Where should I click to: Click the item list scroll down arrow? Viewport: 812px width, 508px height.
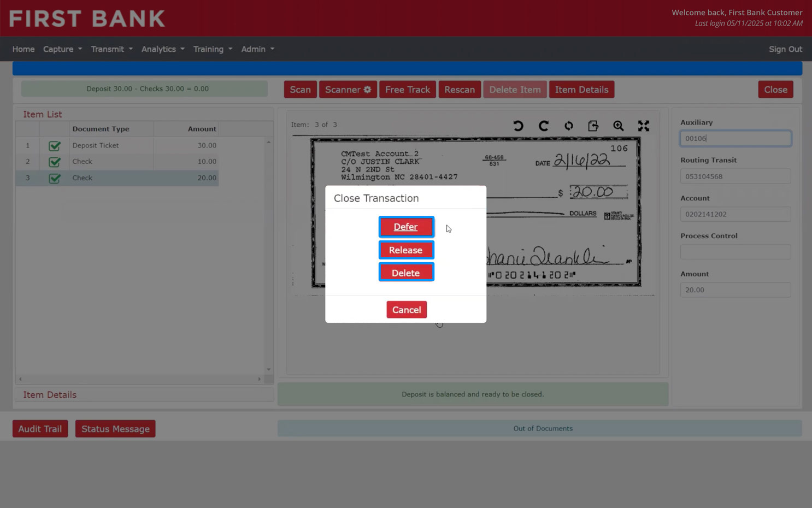(x=268, y=369)
